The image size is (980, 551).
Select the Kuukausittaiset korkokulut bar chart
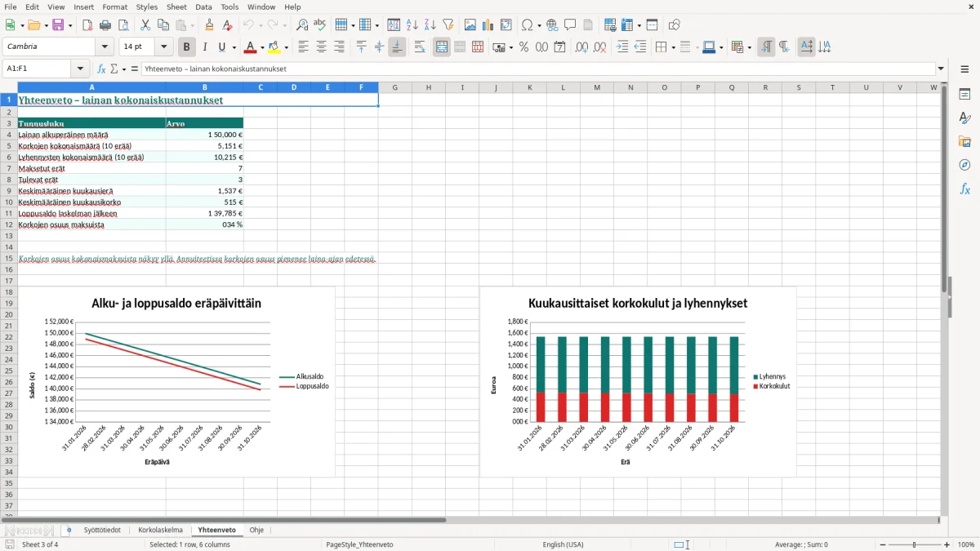coord(638,381)
